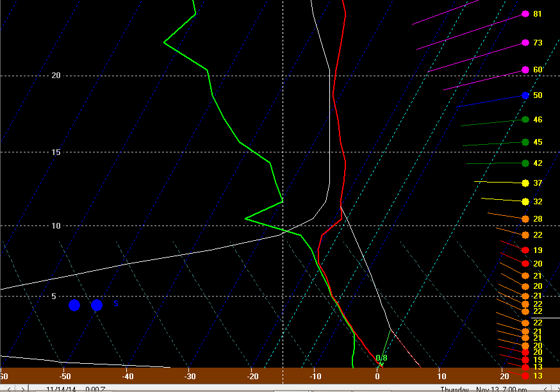The height and width of the screenshot is (392, 560).
Task: Click the left arrow beside Thursday Nov 13 label
Action: coord(545,389)
